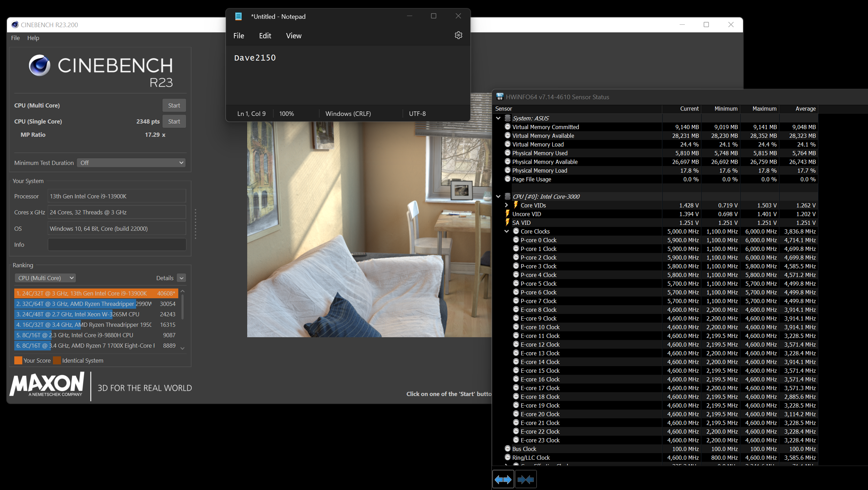Click the P-core 7 Clock sensor icon
The width and height of the screenshot is (868, 490).
tap(516, 301)
